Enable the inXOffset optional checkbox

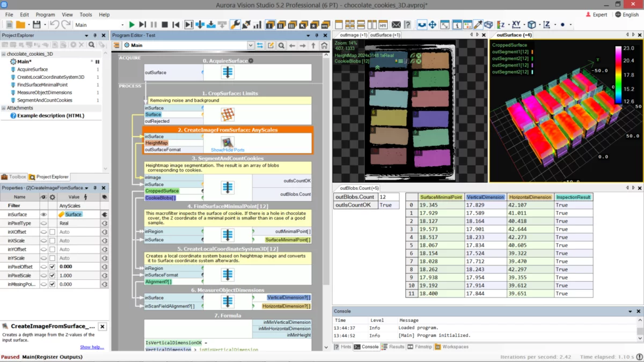[x=52, y=232]
